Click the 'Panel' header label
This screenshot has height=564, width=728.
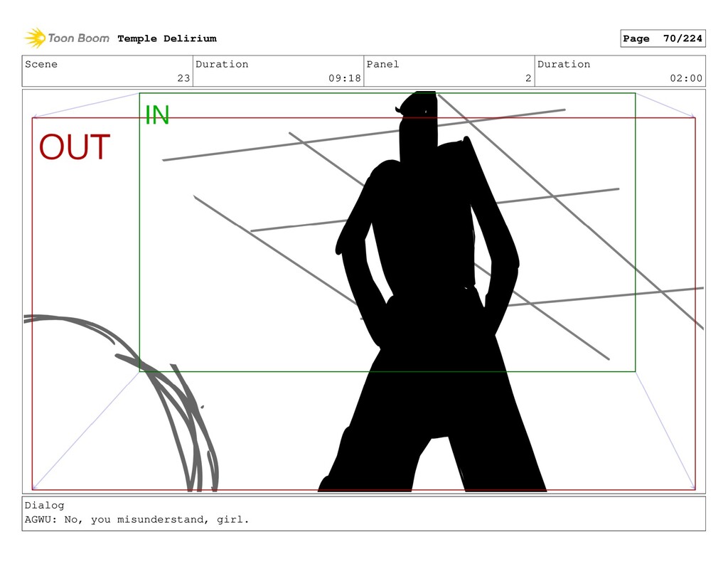click(382, 64)
